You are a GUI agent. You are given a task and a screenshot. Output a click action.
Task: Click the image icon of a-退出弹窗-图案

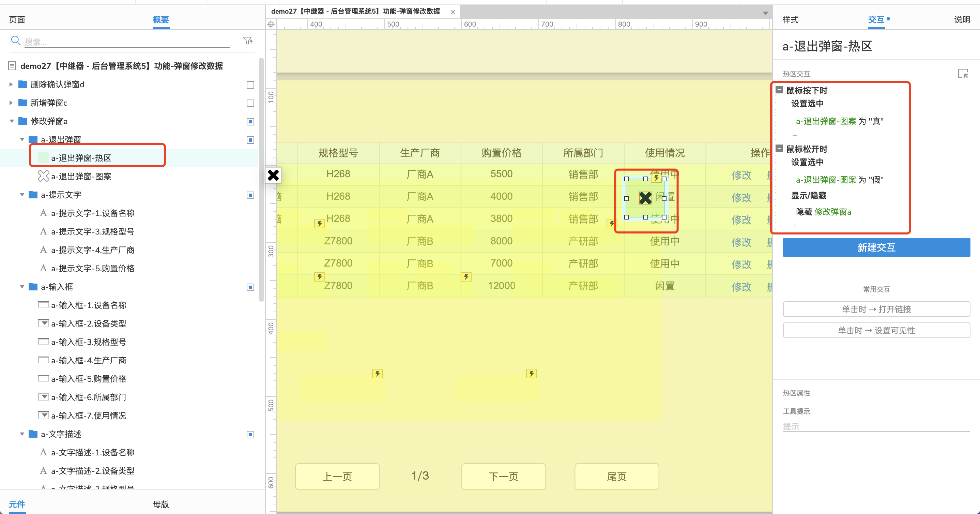pyautogui.click(x=43, y=176)
